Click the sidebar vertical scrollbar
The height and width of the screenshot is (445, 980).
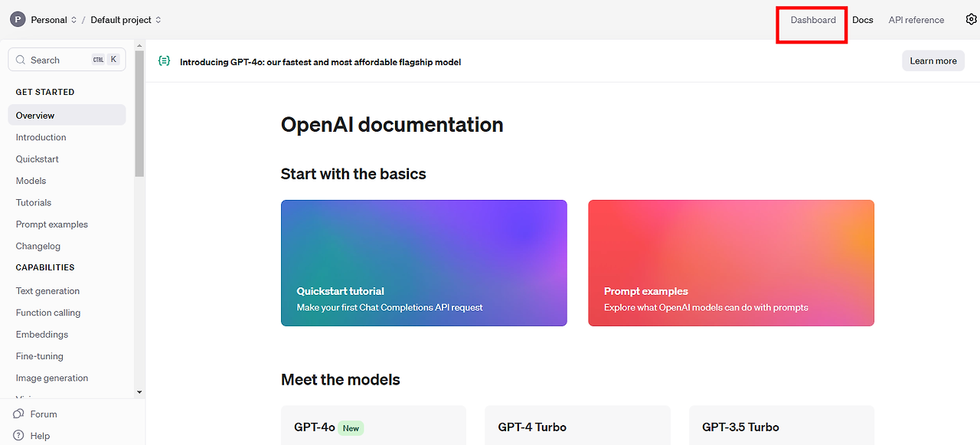[139, 115]
